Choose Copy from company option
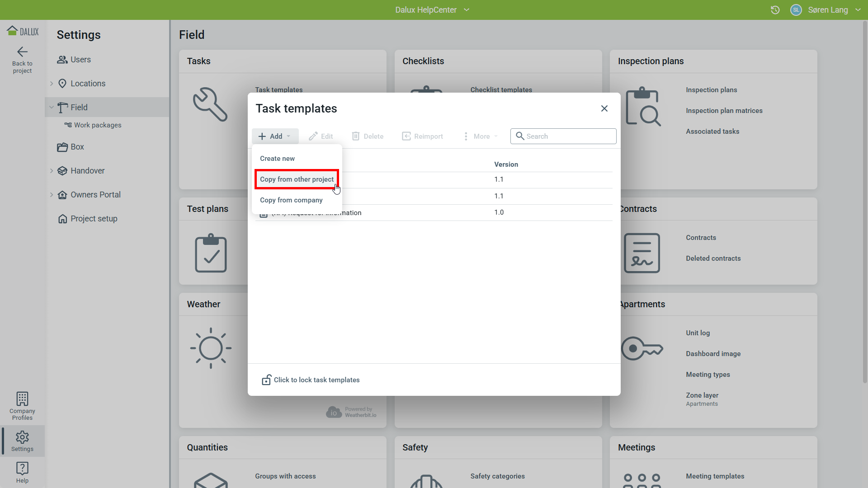This screenshot has height=488, width=868. point(291,200)
